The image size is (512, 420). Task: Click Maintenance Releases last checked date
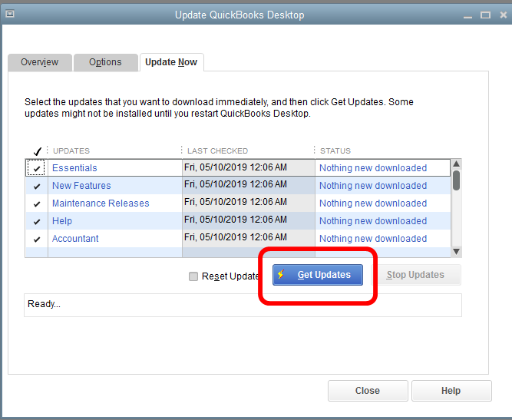pos(249,203)
